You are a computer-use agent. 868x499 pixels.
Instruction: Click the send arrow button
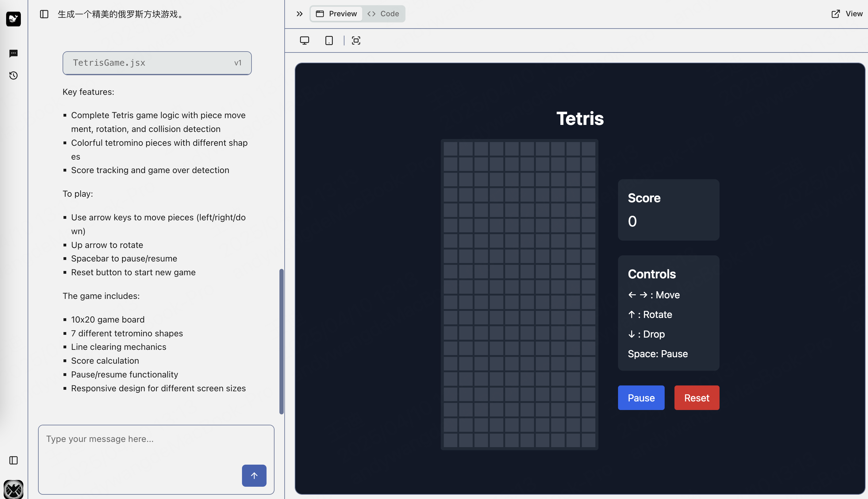(x=254, y=475)
